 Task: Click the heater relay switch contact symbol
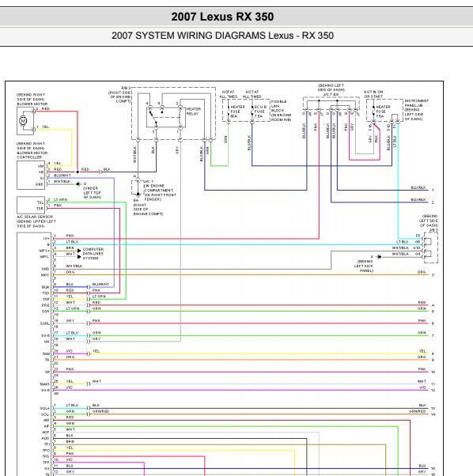coord(153,117)
